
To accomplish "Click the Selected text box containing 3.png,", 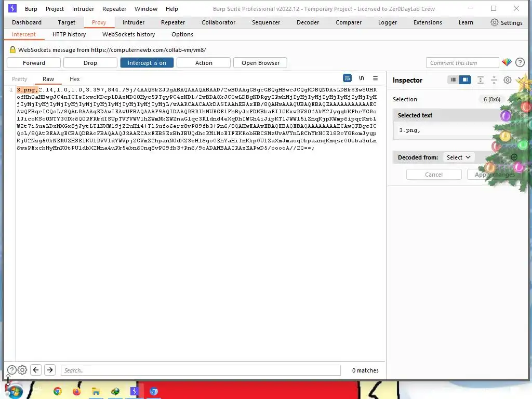I will [x=449, y=130].
